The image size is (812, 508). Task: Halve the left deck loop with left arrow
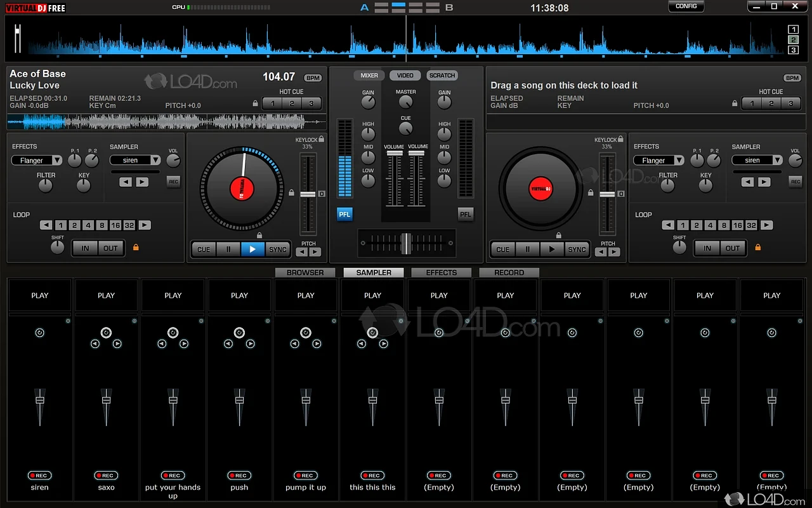[x=46, y=225]
